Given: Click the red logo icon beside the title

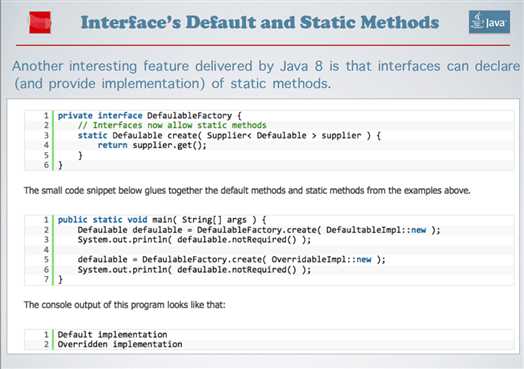Looking at the screenshot, I should 40,22.
